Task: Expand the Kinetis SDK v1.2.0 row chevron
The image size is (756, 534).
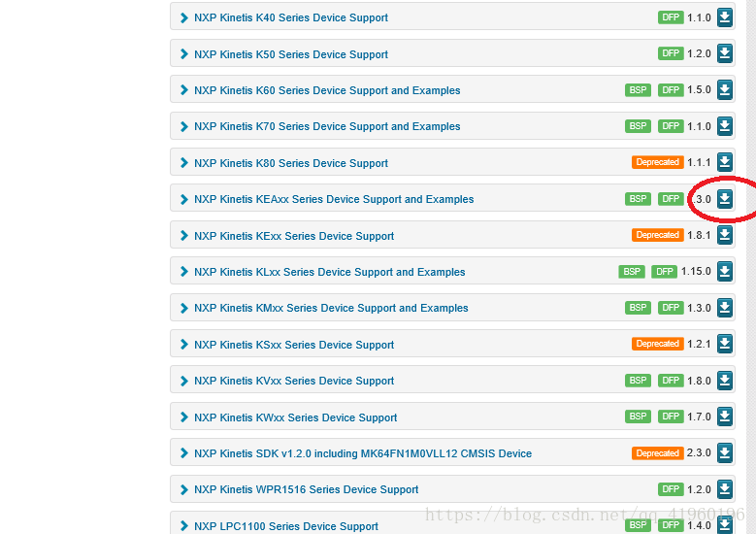Action: click(x=183, y=453)
